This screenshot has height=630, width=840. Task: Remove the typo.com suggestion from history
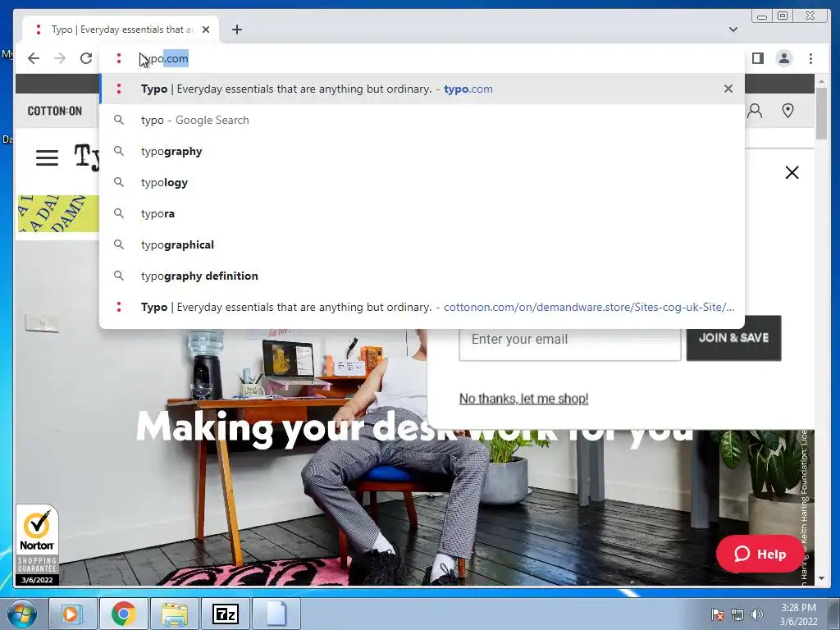coord(728,89)
